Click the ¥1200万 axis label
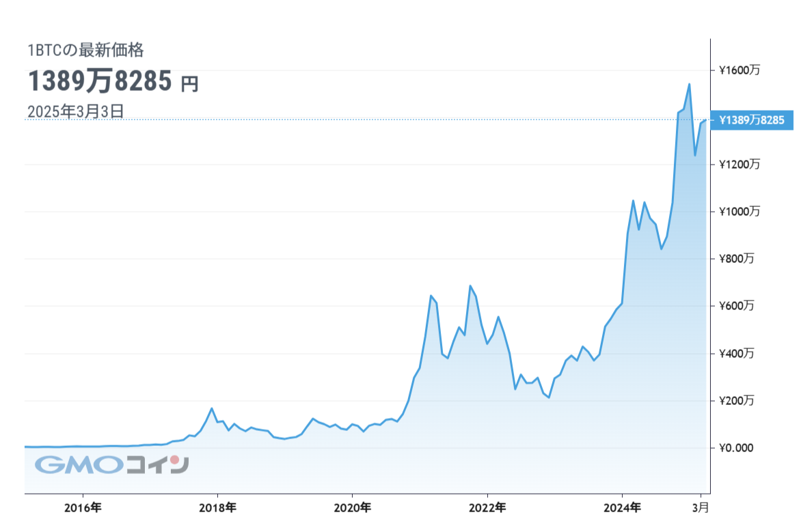The height and width of the screenshot is (532, 799). (x=740, y=165)
